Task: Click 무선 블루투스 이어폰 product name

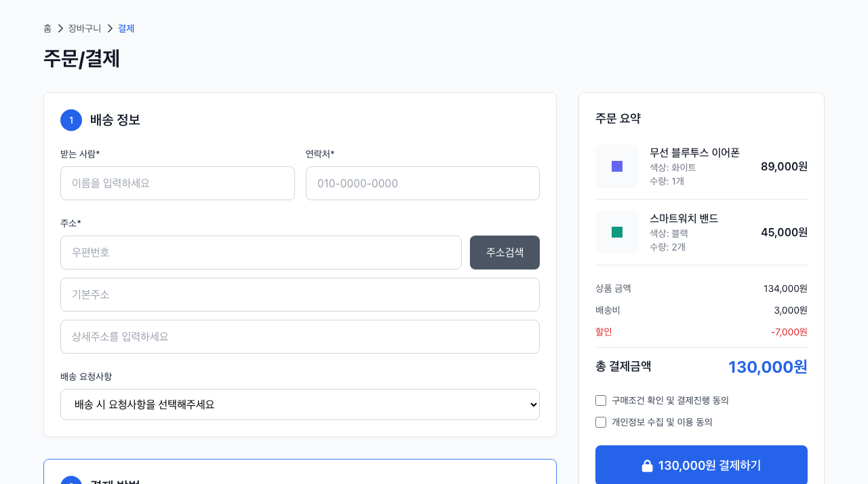Action: tap(694, 153)
